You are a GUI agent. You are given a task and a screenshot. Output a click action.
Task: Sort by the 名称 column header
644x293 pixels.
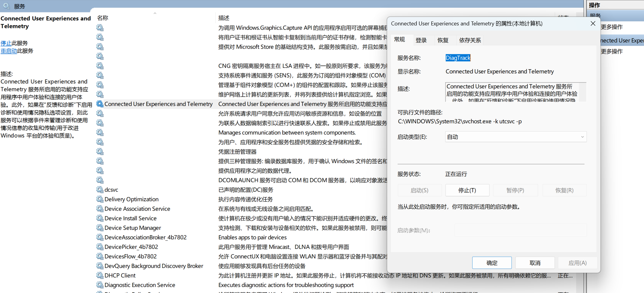103,18
